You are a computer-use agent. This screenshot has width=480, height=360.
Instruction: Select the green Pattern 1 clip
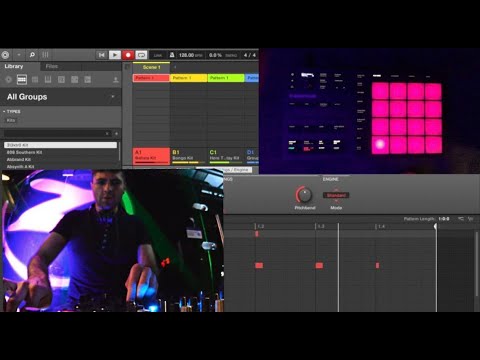(226, 78)
